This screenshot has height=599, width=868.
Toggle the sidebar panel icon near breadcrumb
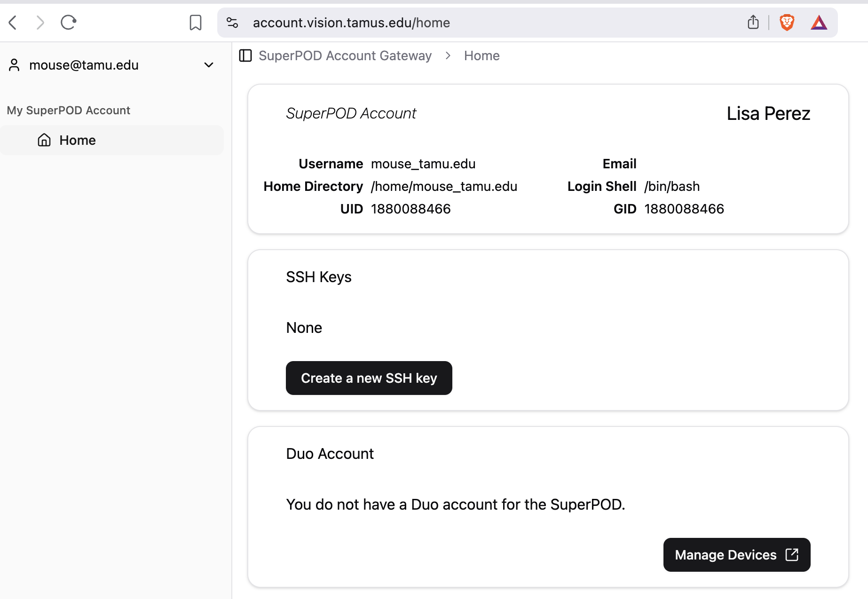click(245, 55)
